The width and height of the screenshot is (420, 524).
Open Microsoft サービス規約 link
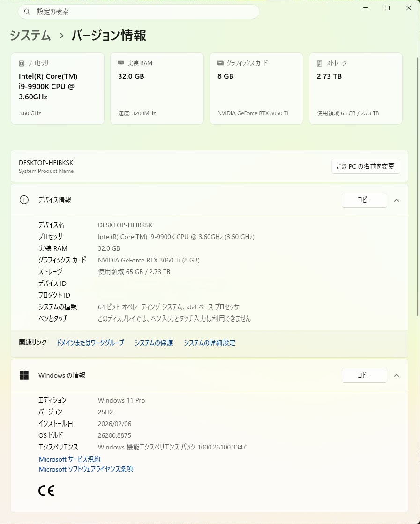coord(69,459)
